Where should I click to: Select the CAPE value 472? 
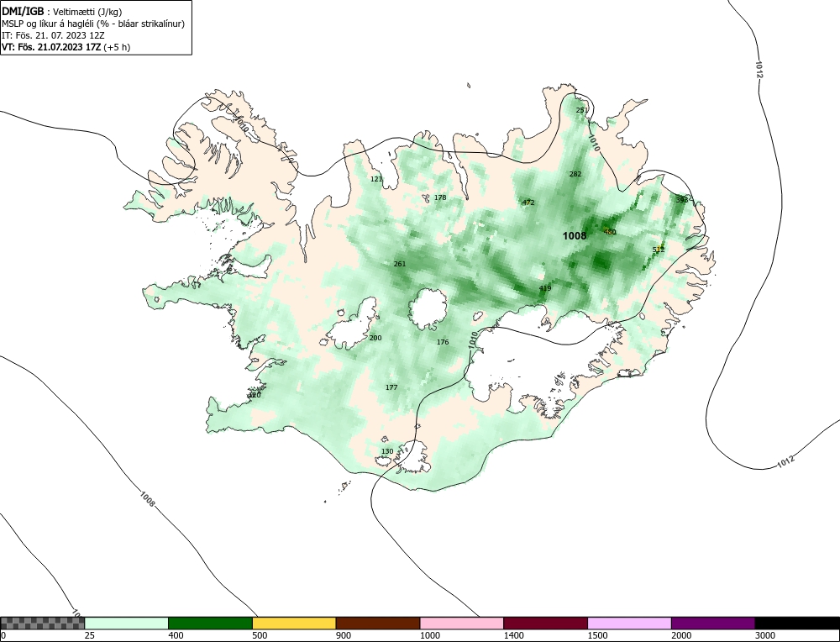[528, 203]
